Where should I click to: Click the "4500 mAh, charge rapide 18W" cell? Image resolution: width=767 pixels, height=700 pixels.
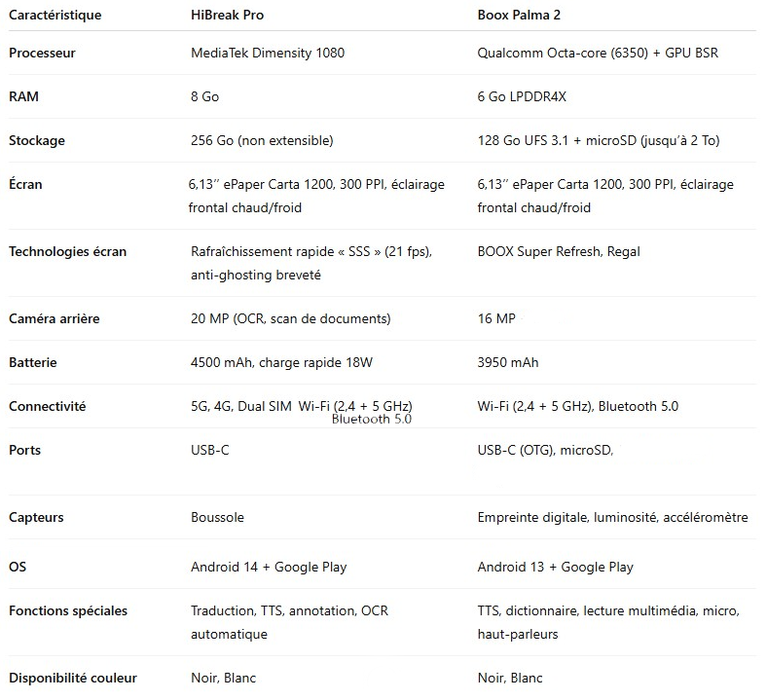point(281,362)
